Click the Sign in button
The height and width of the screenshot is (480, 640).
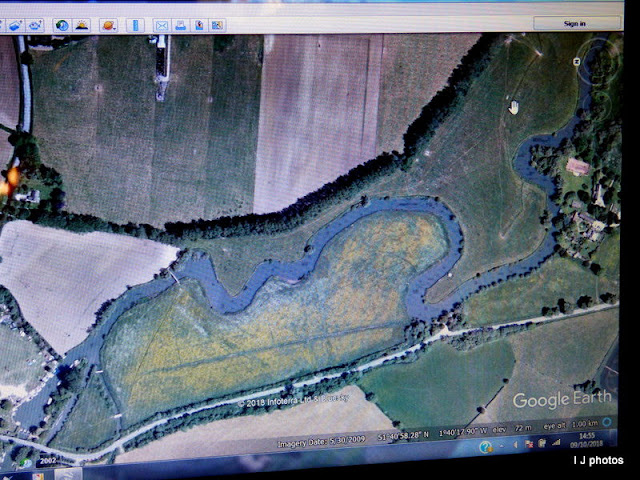[576, 24]
